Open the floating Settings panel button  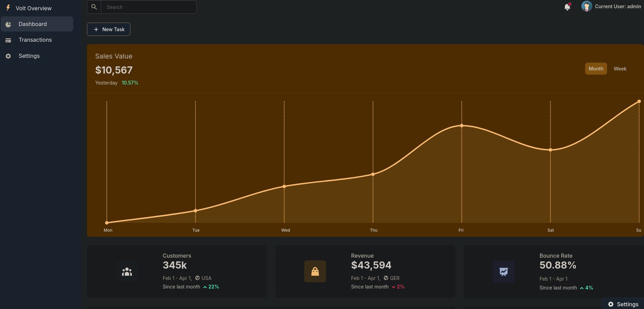(x=623, y=304)
